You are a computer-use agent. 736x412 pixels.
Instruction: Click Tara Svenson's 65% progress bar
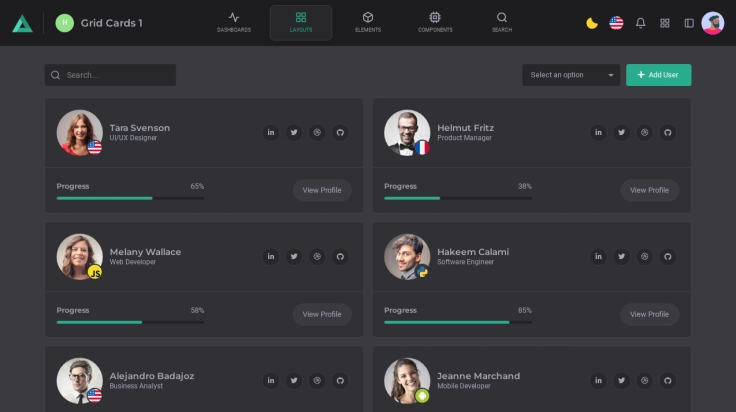[x=130, y=198]
